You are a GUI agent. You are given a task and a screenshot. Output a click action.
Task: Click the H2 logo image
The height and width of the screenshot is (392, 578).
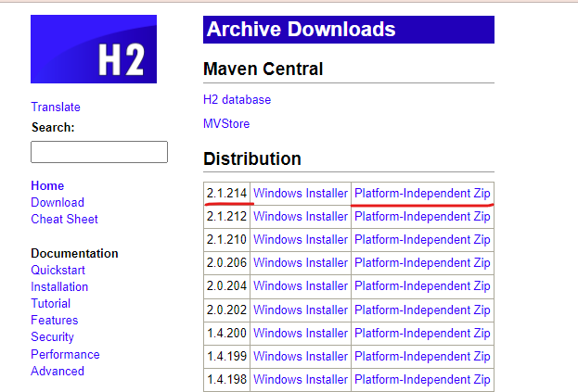tap(94, 49)
